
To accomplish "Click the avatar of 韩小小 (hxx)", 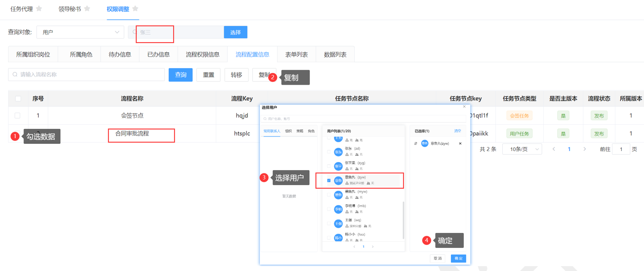I will click(338, 238).
